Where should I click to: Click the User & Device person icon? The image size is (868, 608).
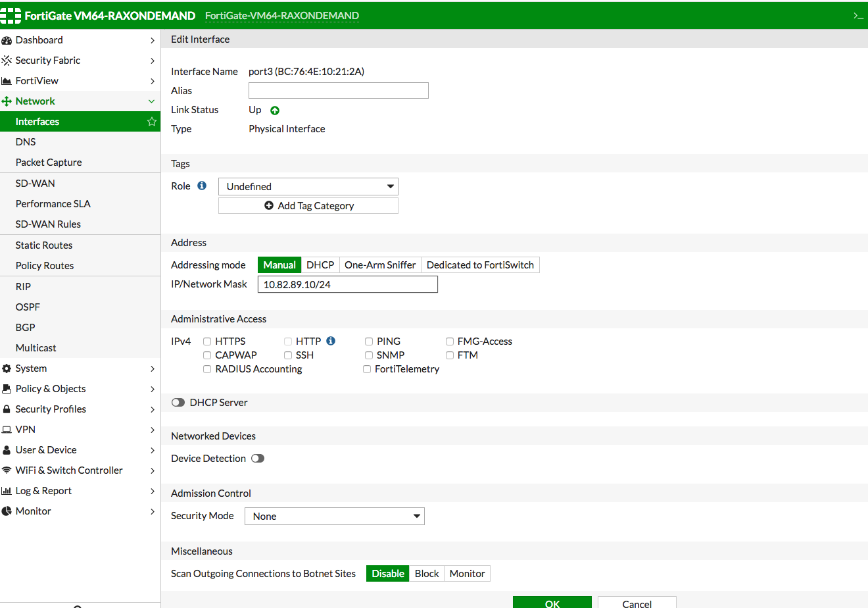(7, 450)
